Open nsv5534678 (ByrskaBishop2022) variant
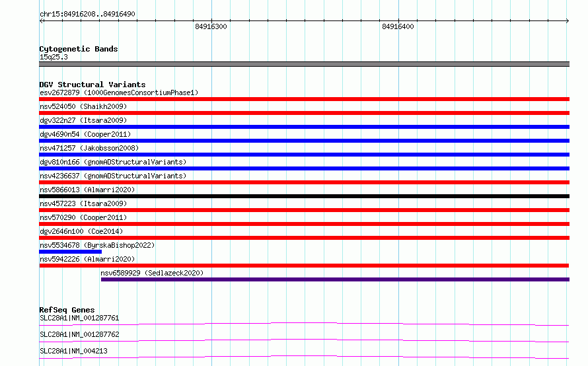 97,245
